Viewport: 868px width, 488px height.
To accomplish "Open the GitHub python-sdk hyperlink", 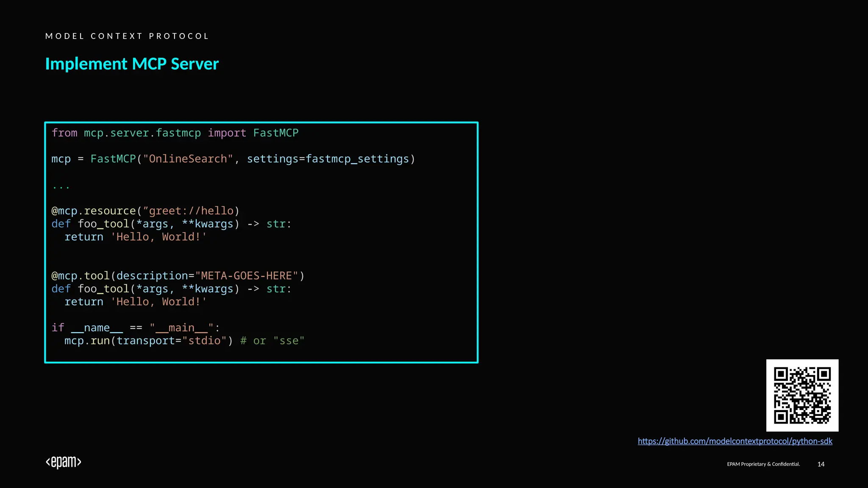I will 734,441.
